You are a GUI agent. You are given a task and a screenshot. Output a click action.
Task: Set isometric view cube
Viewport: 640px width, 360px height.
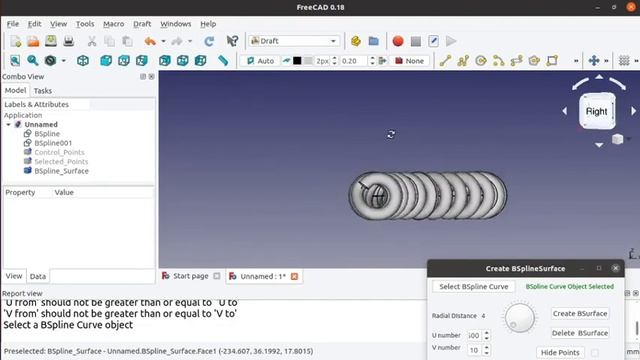pyautogui.click(x=83, y=61)
